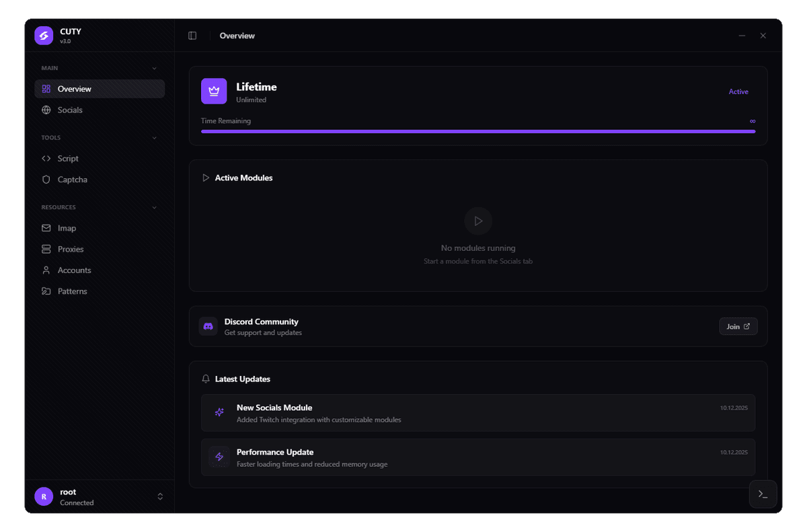
Task: Click the Latest Updates bell icon
Action: (206, 379)
